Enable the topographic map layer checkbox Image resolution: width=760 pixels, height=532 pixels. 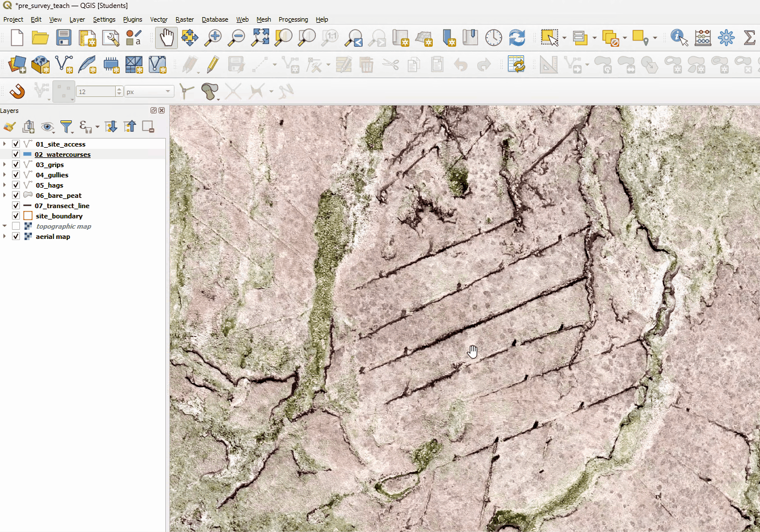(x=16, y=226)
